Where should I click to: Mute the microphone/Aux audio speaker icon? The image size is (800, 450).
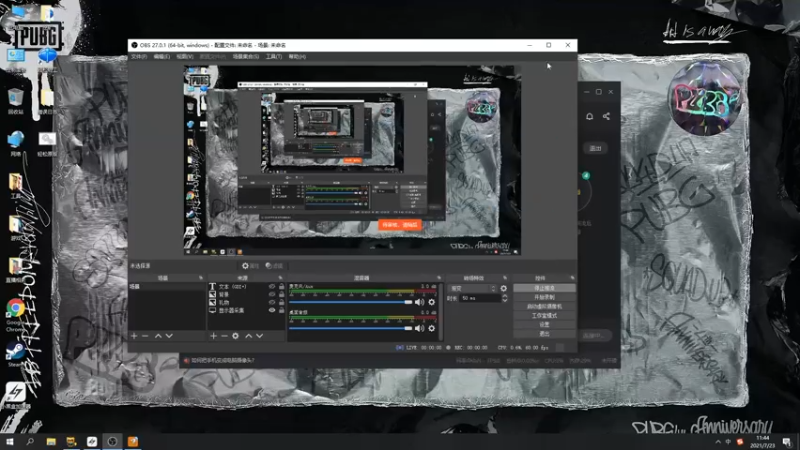tap(419, 302)
